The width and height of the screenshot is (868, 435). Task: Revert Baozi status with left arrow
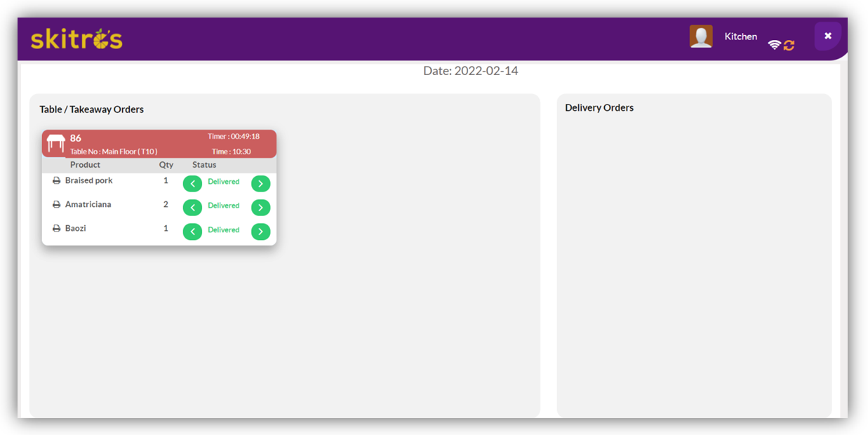coord(192,232)
